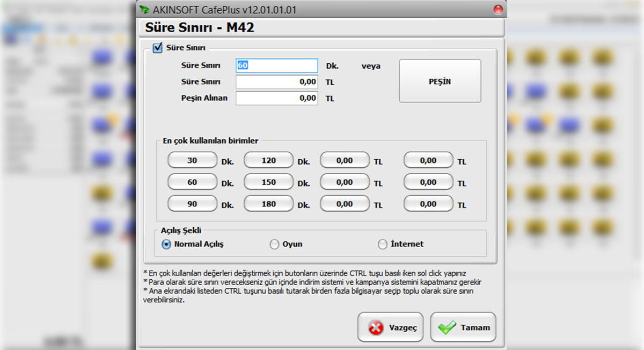Click the AKINSOFT logo icon in title bar
This screenshot has width=644, height=350.
(x=144, y=10)
